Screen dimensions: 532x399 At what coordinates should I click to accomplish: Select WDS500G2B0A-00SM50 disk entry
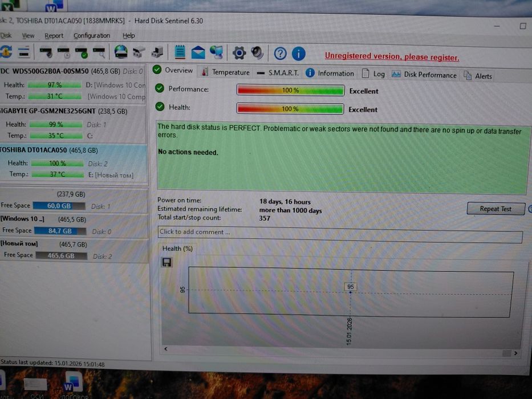74,83
